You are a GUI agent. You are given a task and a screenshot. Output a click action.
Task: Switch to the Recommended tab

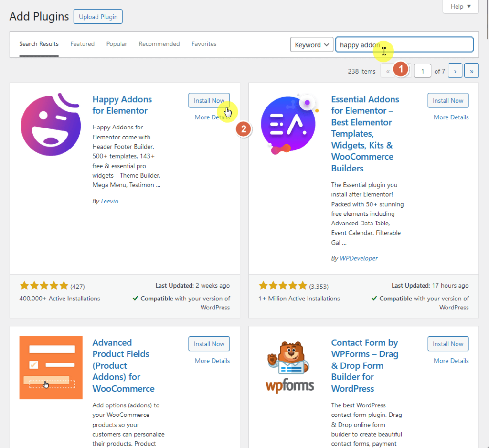pyautogui.click(x=159, y=44)
